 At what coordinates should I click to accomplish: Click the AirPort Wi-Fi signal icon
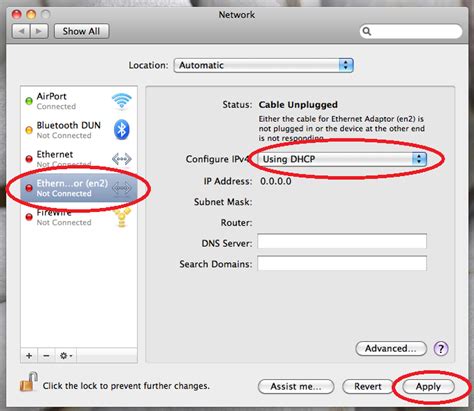122,101
